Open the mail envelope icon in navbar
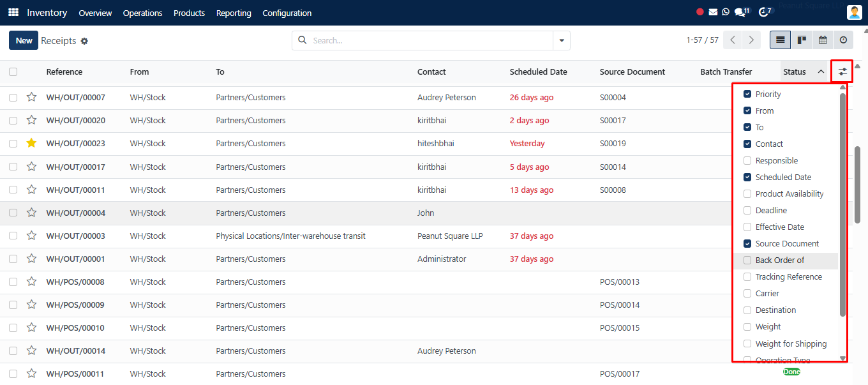This screenshot has height=385, width=868. [x=713, y=12]
